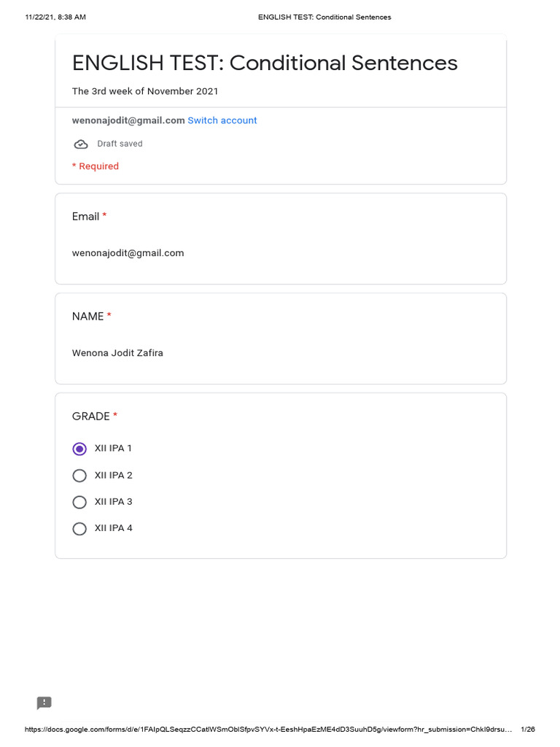Click the page header document title
560x747 pixels.
pyautogui.click(x=324, y=18)
